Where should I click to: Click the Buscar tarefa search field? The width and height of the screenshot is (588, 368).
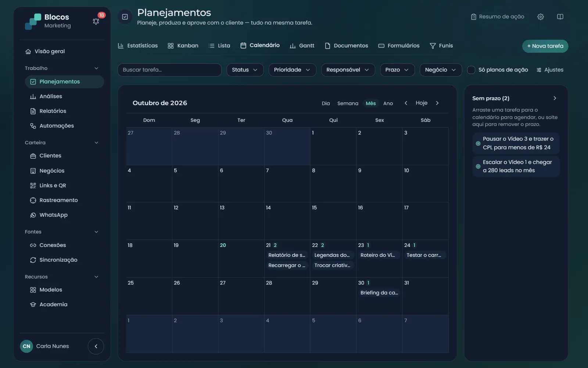click(169, 70)
